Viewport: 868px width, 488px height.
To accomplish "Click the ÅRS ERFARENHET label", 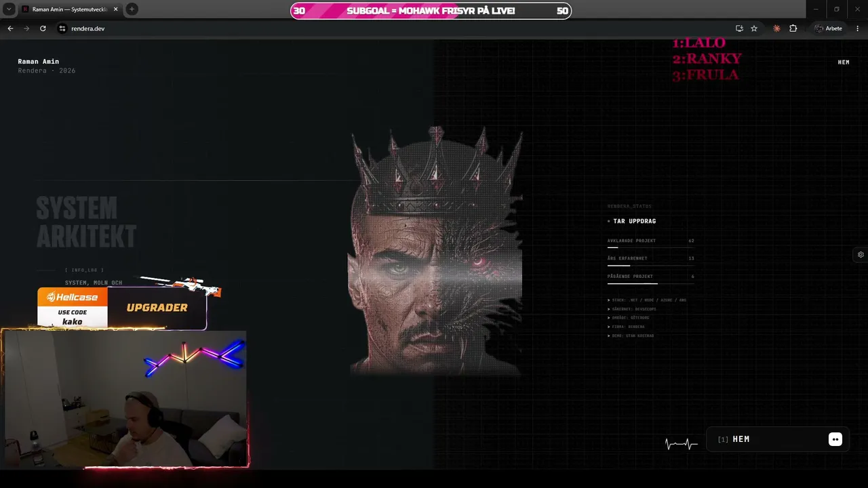I will (627, 258).
